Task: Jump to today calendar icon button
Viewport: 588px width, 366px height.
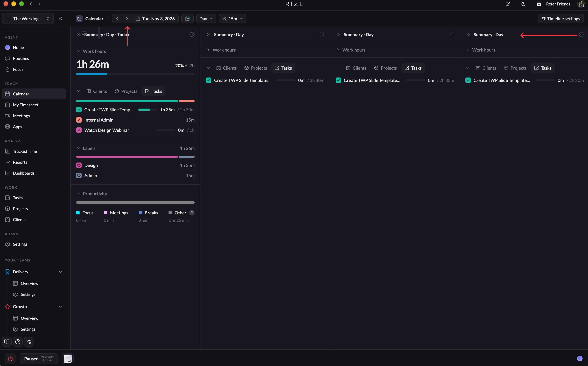Action: (187, 19)
